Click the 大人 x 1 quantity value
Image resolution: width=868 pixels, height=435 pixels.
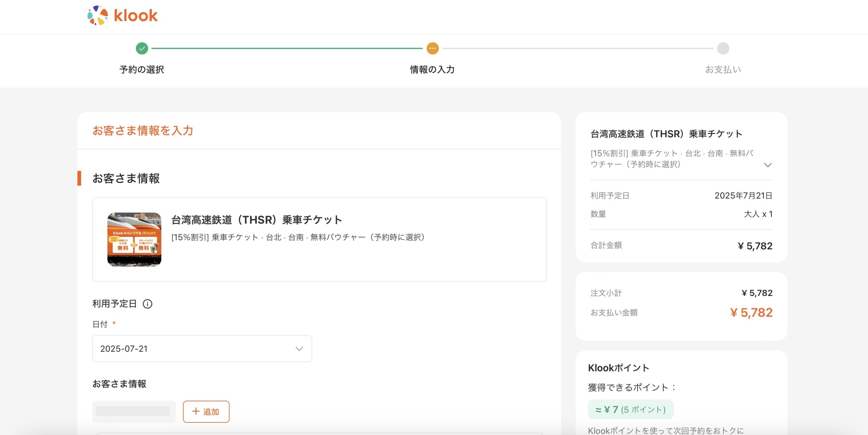tap(758, 214)
